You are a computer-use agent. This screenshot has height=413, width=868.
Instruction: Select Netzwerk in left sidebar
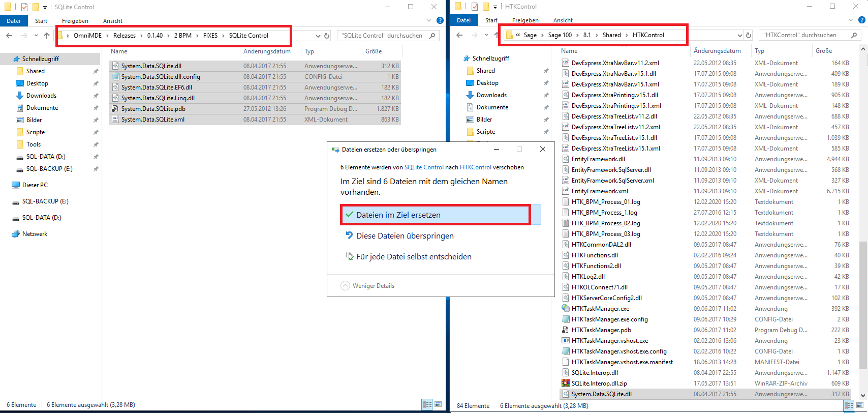pyautogui.click(x=35, y=234)
